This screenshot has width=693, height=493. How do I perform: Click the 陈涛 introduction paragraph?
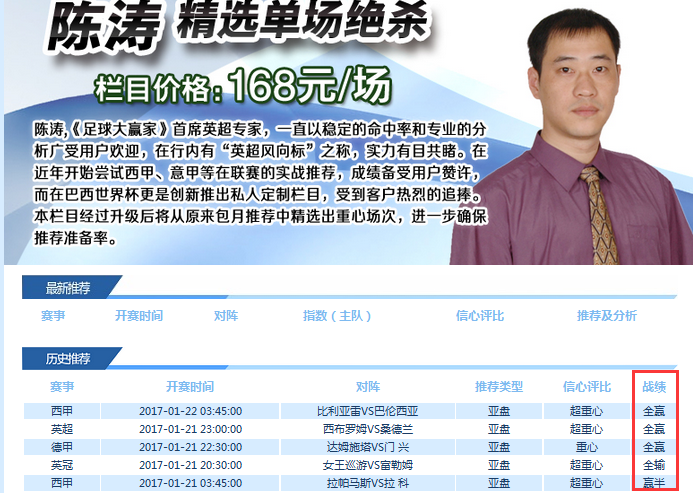(260, 183)
